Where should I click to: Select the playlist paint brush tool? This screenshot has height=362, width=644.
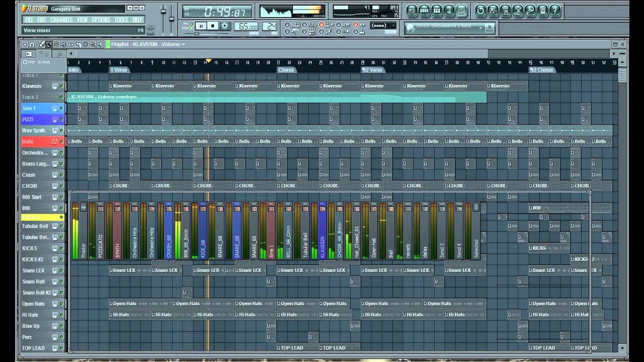(49, 44)
